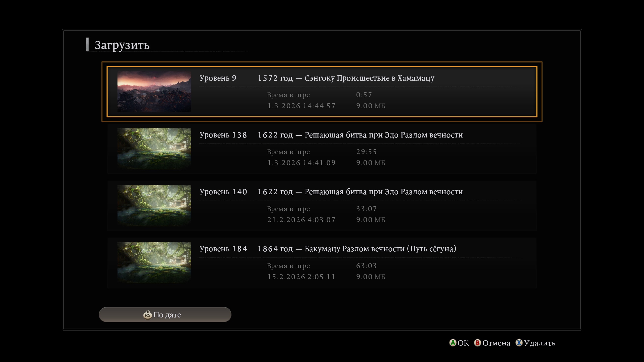Click the save date 1.3.2026 14:41:09

301,163
